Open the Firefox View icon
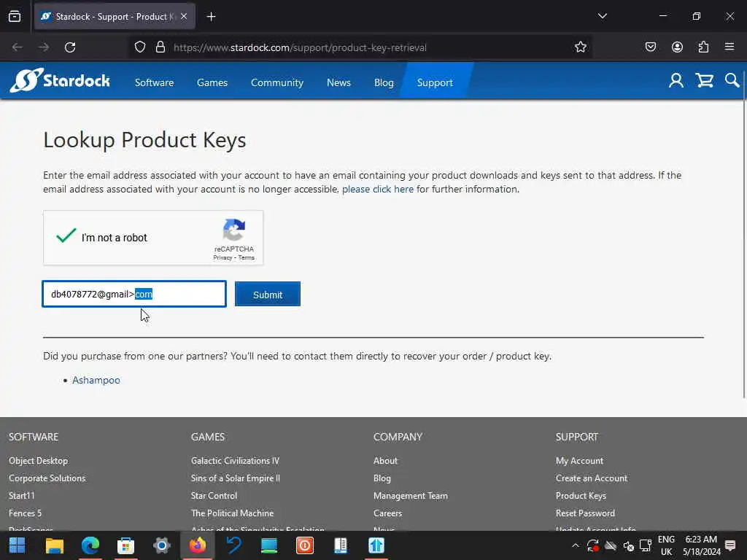 pyautogui.click(x=15, y=17)
